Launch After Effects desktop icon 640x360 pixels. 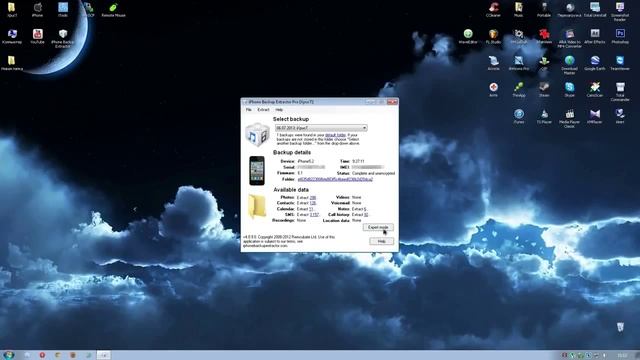pyautogui.click(x=595, y=36)
